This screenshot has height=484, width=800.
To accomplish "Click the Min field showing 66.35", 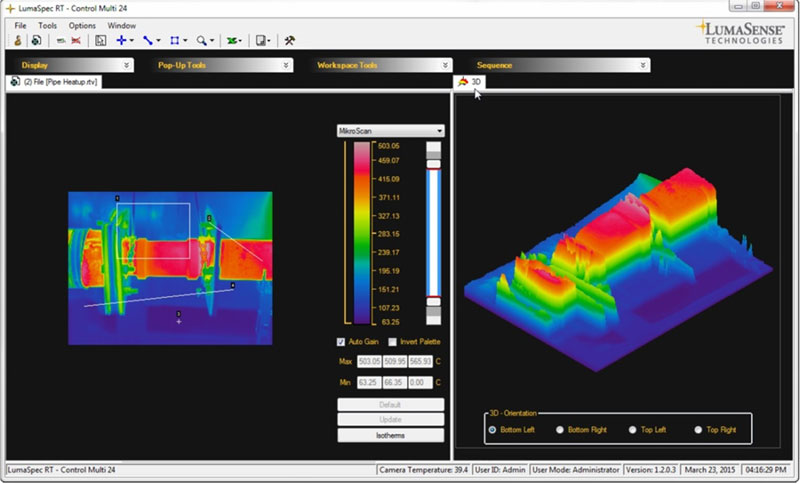I will point(395,383).
